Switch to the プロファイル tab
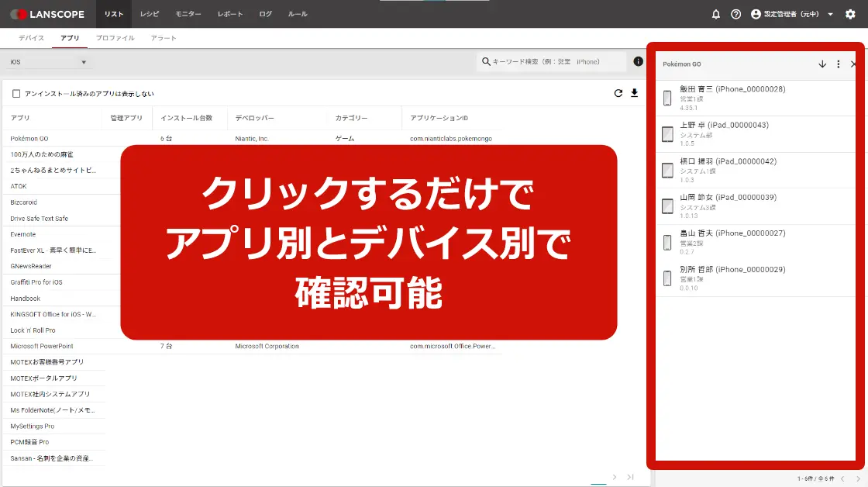This screenshot has height=487, width=868. click(115, 38)
